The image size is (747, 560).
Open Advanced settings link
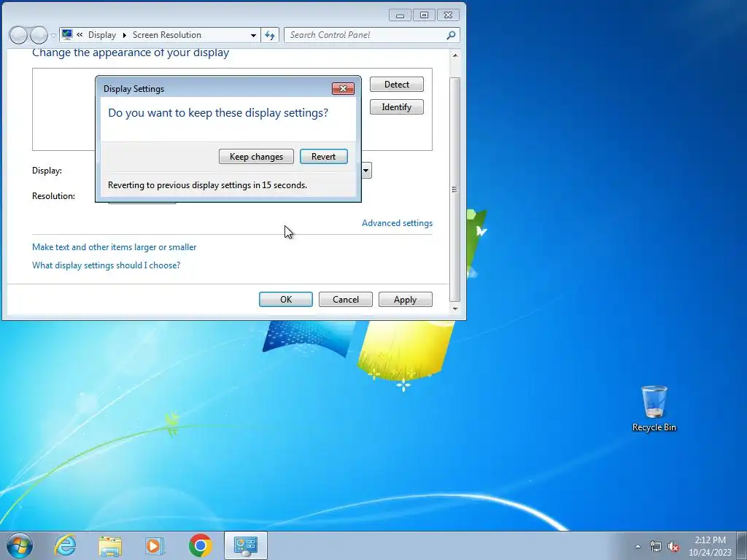397,223
